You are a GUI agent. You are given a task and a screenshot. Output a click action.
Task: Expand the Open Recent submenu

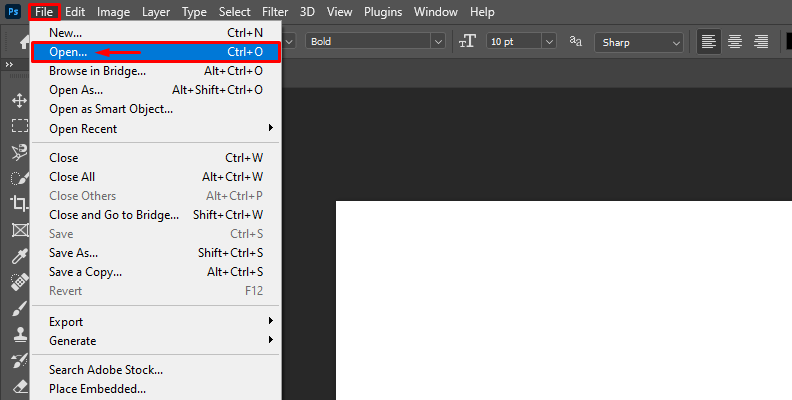(155, 129)
